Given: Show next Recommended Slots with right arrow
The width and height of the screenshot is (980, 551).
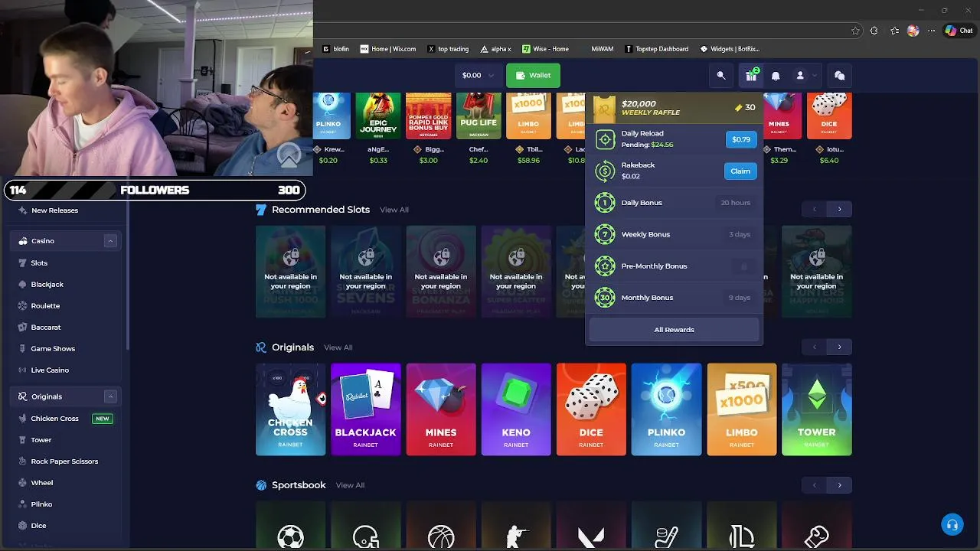Looking at the screenshot, I should tap(839, 209).
